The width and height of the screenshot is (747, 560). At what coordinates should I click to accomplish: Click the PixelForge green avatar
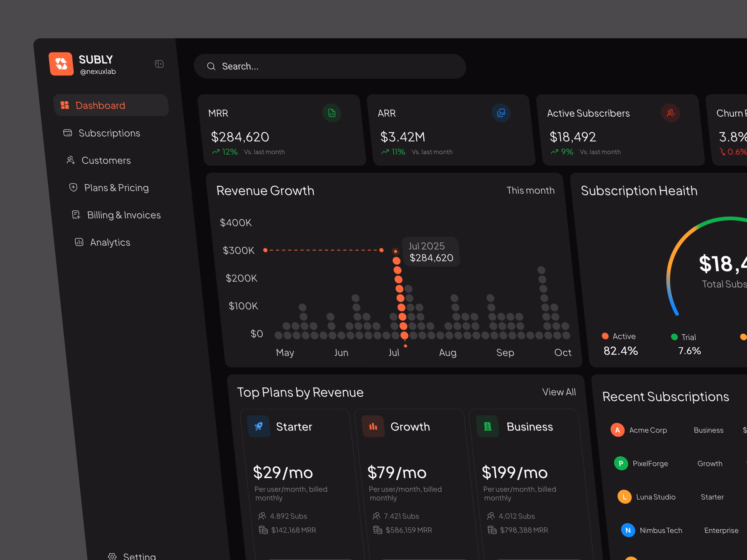[x=621, y=464]
